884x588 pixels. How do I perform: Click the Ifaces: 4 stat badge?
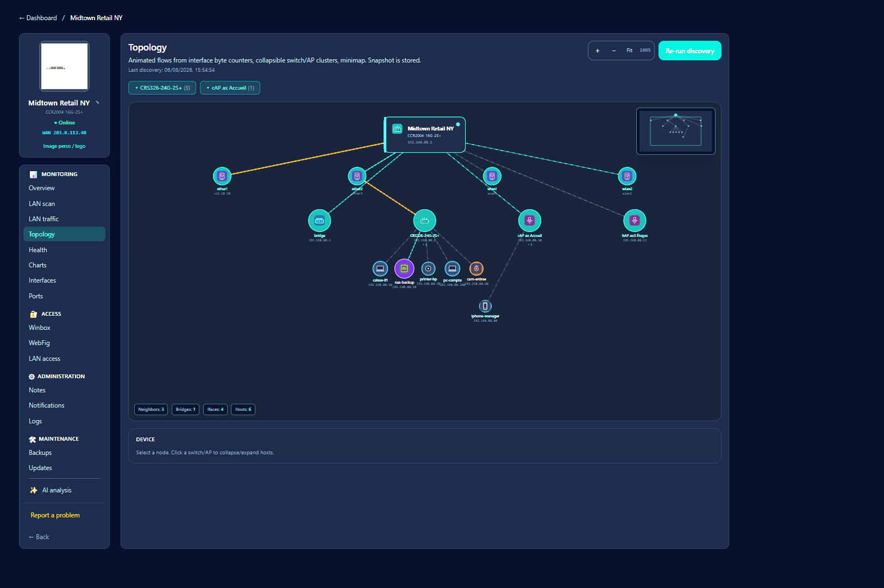click(215, 410)
